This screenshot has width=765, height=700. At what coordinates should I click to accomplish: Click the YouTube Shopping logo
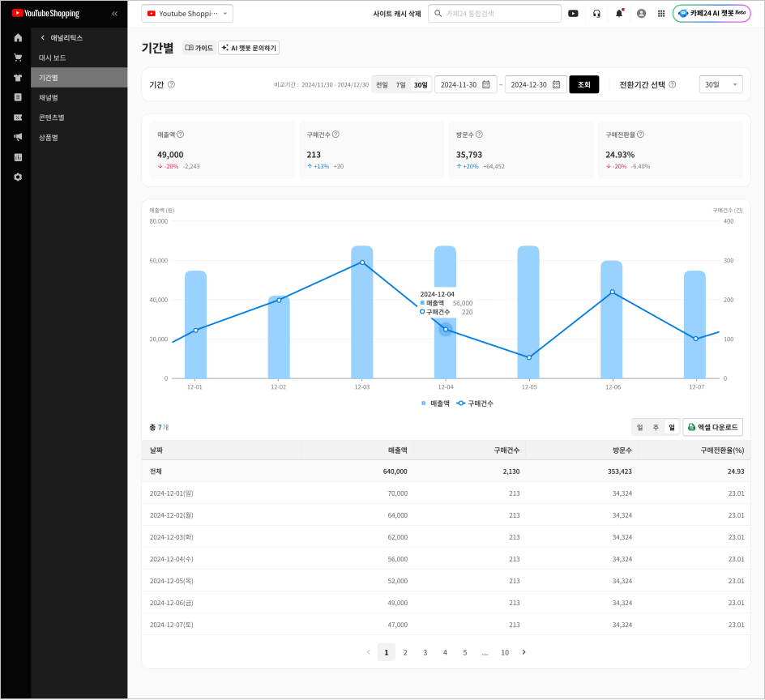coord(45,13)
